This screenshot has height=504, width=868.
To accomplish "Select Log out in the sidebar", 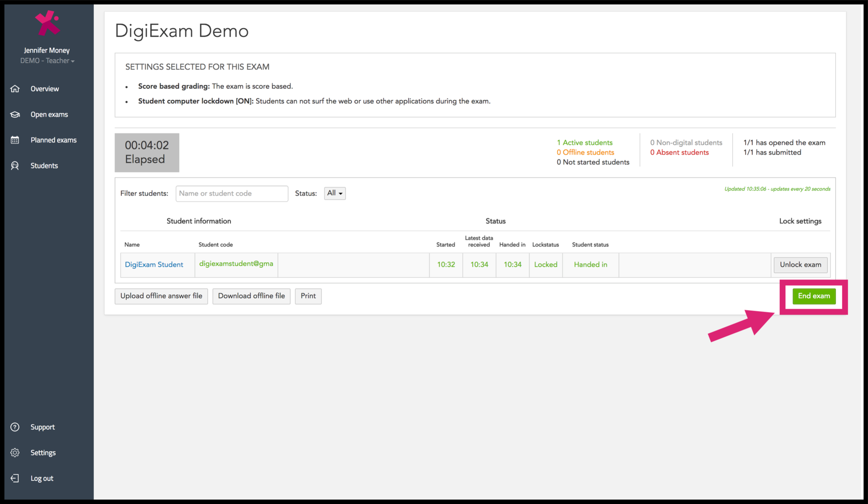I will click(42, 478).
